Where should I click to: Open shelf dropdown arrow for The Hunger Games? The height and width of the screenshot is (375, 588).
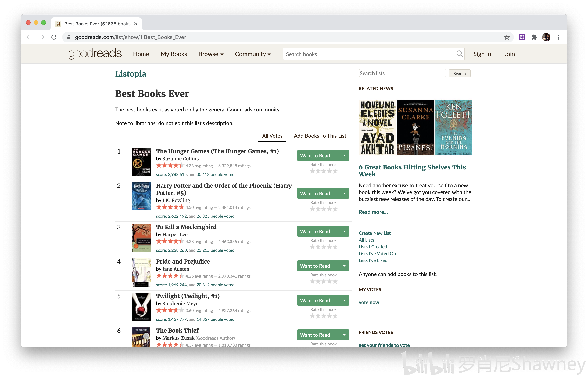344,155
